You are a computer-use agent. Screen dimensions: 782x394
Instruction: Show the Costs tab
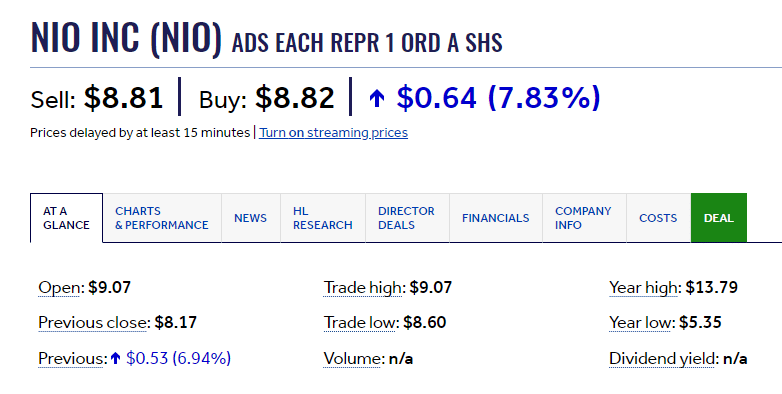point(658,218)
